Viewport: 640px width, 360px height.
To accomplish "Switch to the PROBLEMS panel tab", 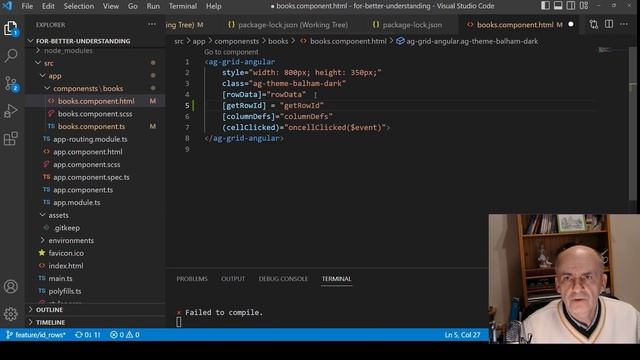I will pos(192,279).
